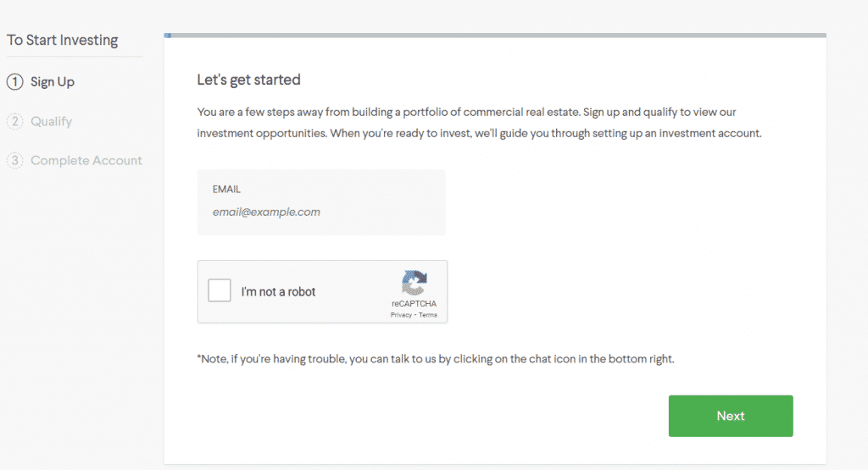This screenshot has width=868, height=470.
Task: Click the EMAIL field label
Action: click(x=226, y=189)
